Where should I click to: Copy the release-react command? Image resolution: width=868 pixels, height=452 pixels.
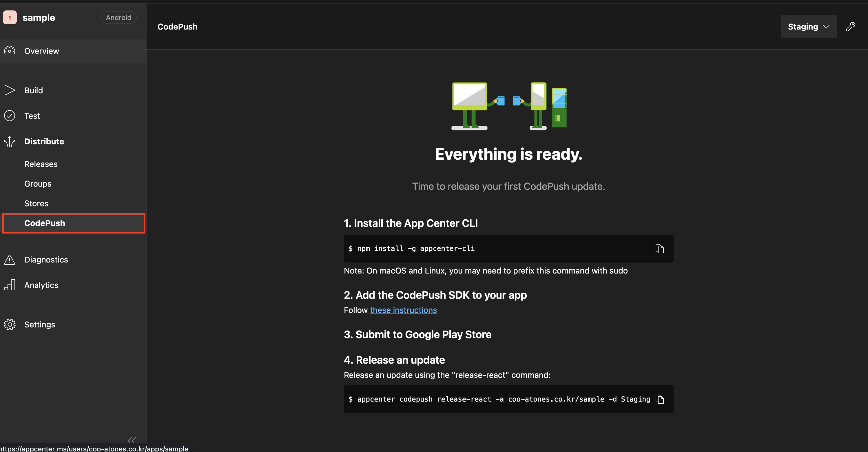[x=659, y=399]
